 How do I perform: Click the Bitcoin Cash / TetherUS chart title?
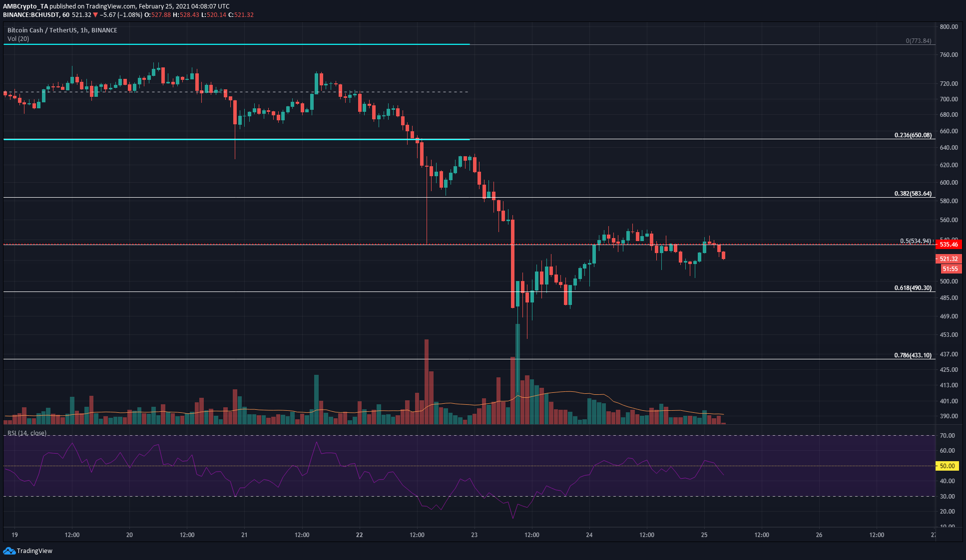(x=62, y=30)
